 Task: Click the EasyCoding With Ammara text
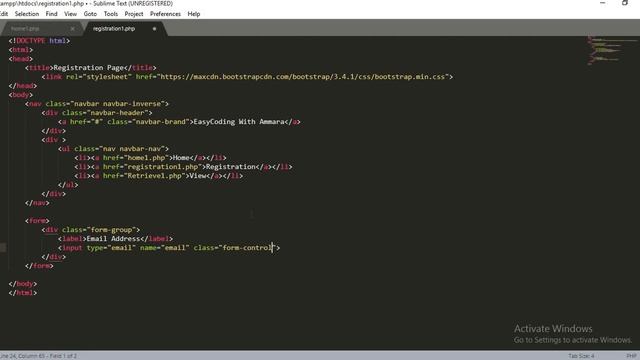coord(239,122)
